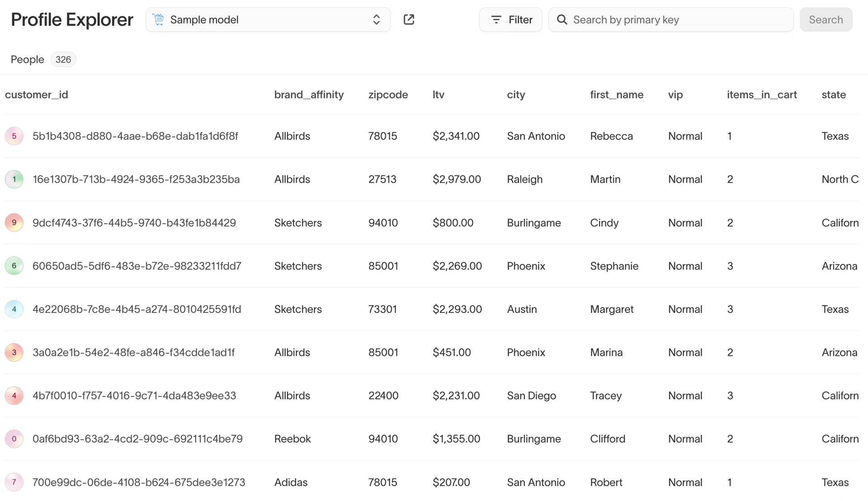The height and width of the screenshot is (501, 868).
Task: Open customer 700e99dc-06de-4108-b624-675dee3e1273
Action: pos(139,482)
